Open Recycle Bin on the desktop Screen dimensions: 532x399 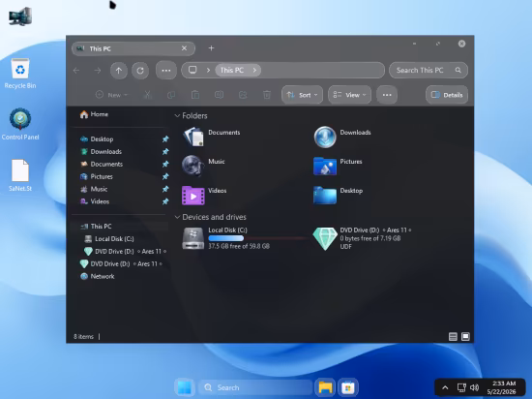coord(20,74)
